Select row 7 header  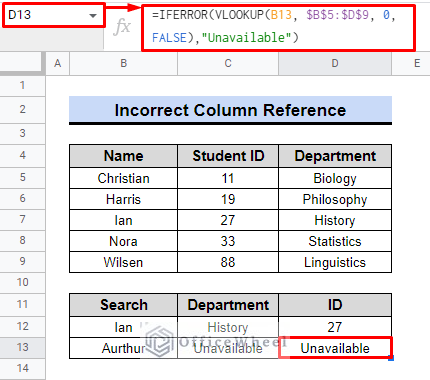(22, 220)
